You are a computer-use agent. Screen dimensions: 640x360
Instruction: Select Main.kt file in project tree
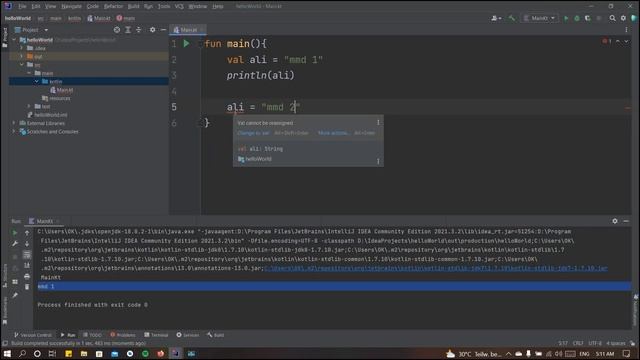tap(62, 90)
